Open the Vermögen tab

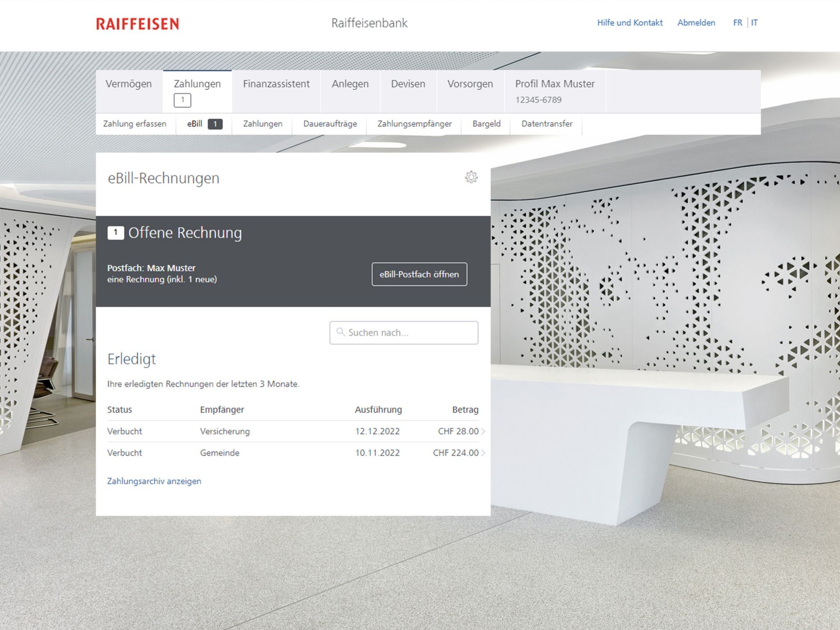coord(129,84)
